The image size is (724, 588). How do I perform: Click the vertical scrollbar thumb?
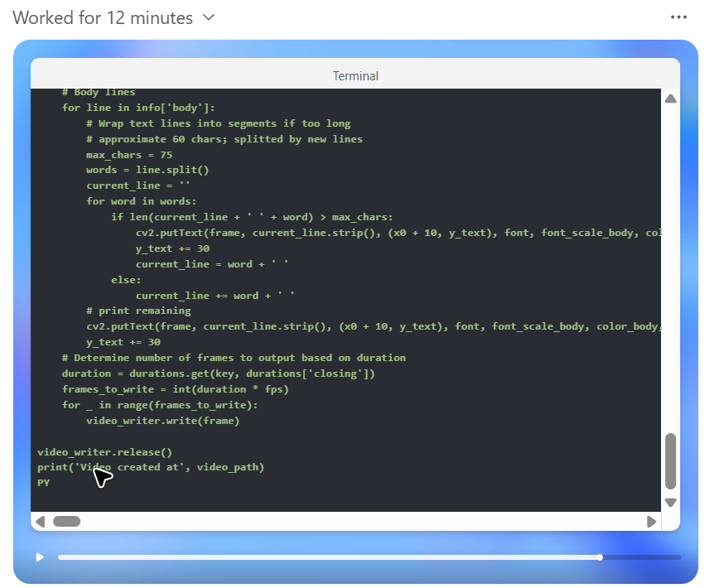click(x=670, y=460)
